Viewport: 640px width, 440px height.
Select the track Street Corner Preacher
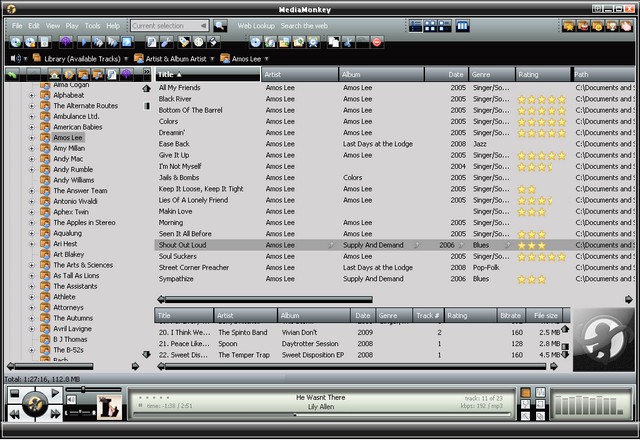tap(193, 268)
